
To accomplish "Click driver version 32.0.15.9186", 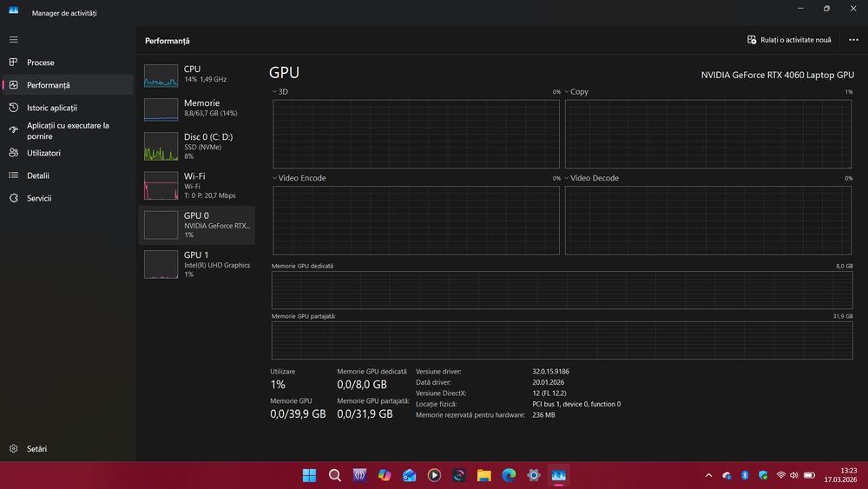I will click(x=551, y=372).
